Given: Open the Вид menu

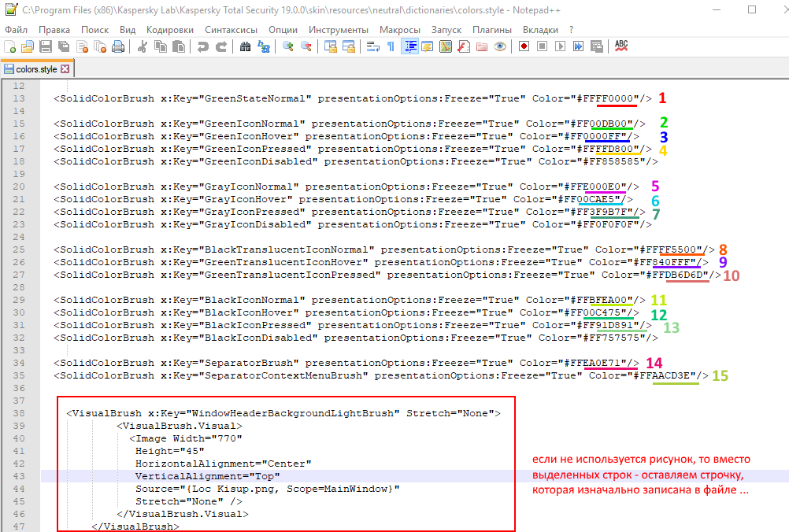Looking at the screenshot, I should [128, 30].
